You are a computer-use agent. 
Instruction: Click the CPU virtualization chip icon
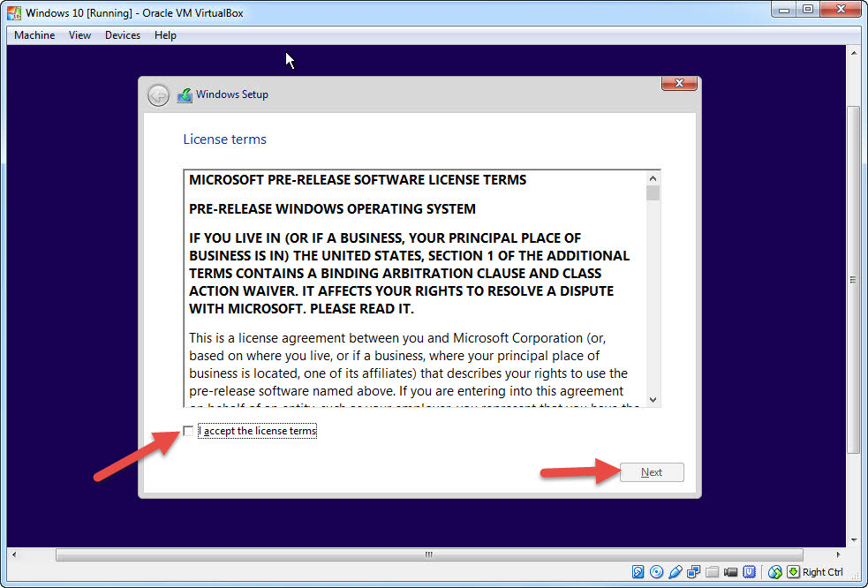click(750, 571)
